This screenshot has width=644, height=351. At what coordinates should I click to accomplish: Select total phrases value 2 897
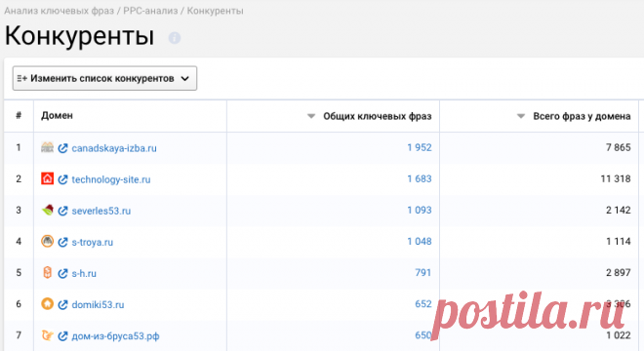pyautogui.click(x=618, y=273)
